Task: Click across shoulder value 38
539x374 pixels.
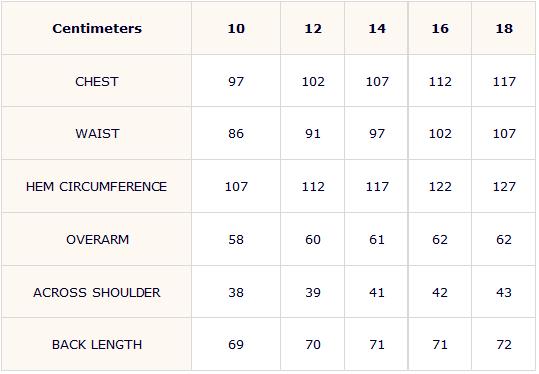Action: pos(236,293)
